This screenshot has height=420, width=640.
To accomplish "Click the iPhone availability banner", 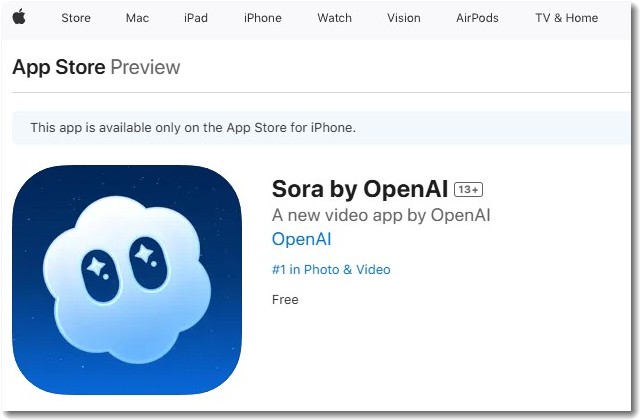I will coord(321,128).
